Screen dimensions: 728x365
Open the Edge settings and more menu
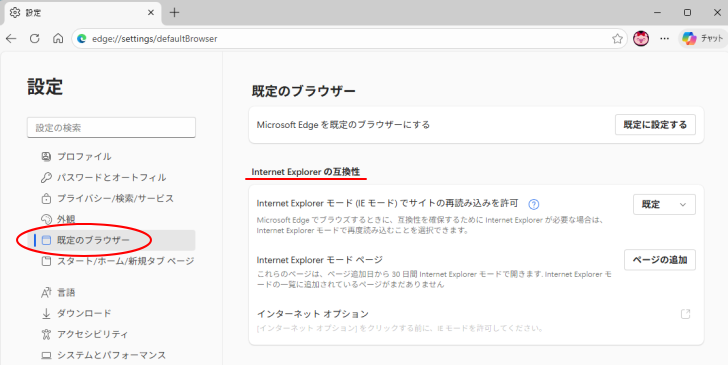pyautogui.click(x=665, y=39)
